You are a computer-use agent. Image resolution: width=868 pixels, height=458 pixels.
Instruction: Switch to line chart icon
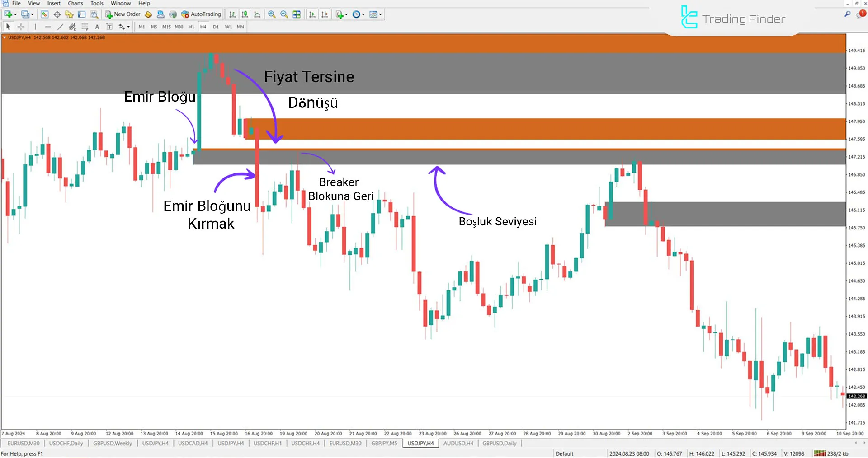point(257,14)
